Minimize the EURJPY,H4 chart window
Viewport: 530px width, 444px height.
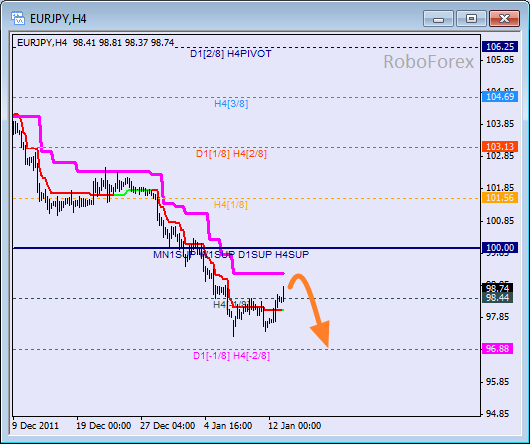point(438,19)
